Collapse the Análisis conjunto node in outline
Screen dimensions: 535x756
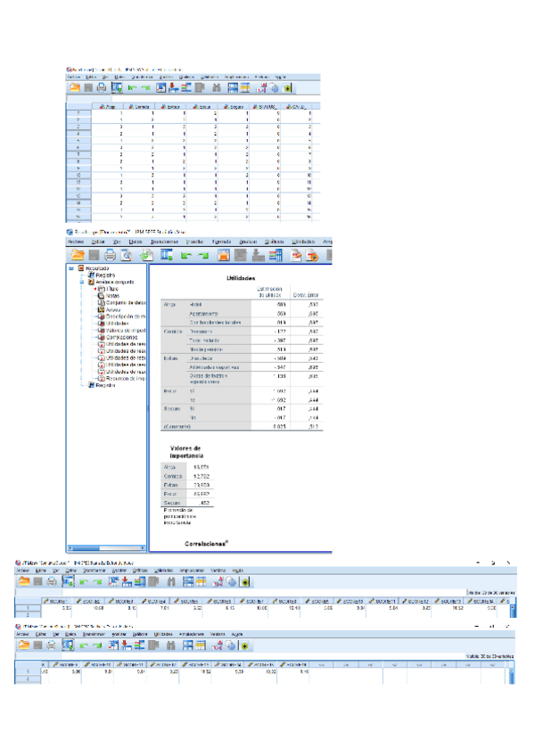pyautogui.click(x=80, y=282)
